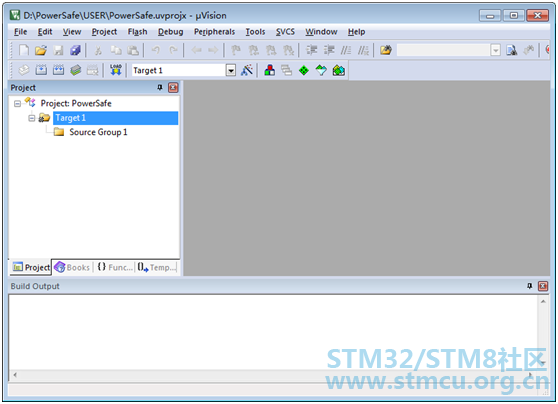The image size is (558, 404).
Task: Click the Navigate Backwards arrow icon
Action: (196, 50)
